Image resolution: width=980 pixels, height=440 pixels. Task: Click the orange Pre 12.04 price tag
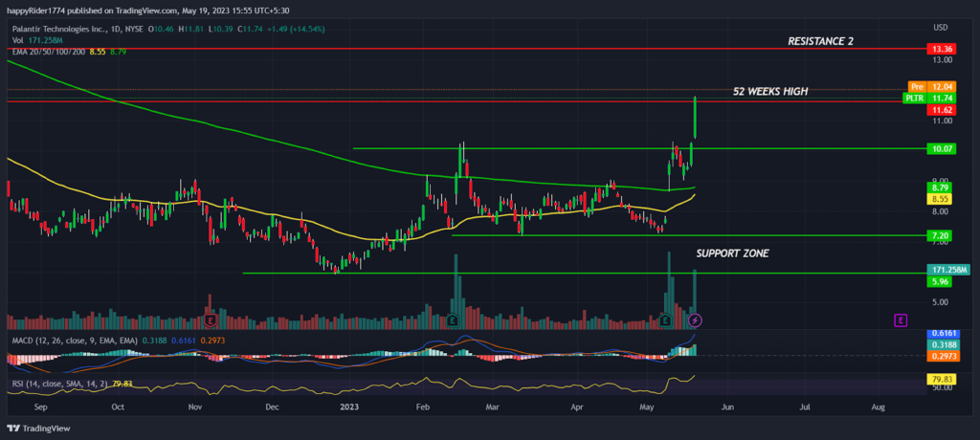coord(932,87)
